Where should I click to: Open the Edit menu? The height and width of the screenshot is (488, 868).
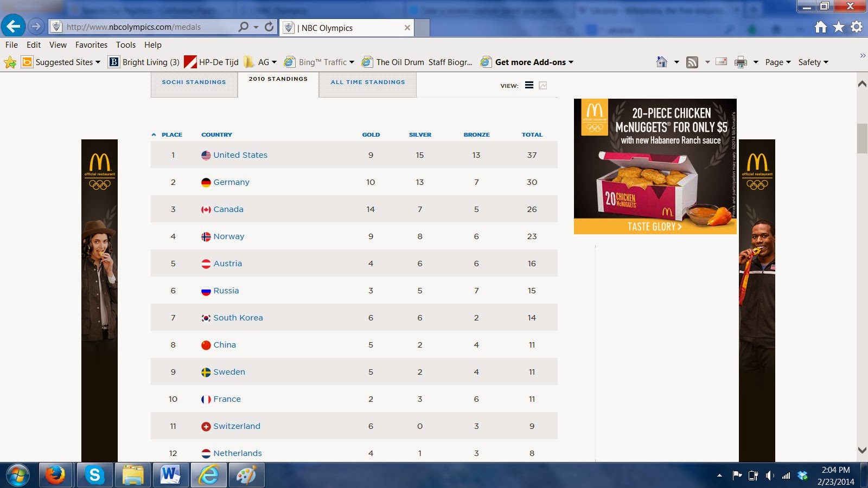point(34,45)
